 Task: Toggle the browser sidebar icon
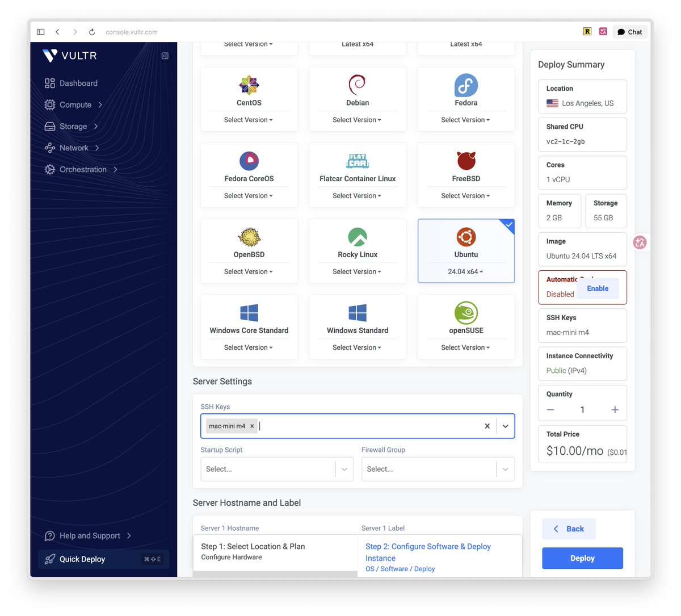[40, 32]
